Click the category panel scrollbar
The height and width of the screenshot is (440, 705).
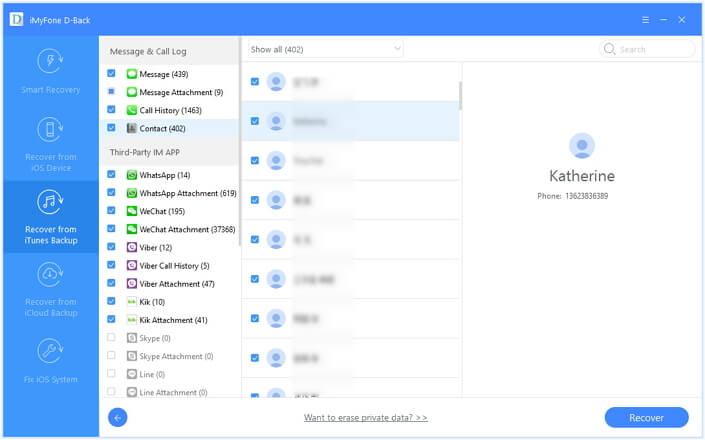pyautogui.click(x=240, y=142)
